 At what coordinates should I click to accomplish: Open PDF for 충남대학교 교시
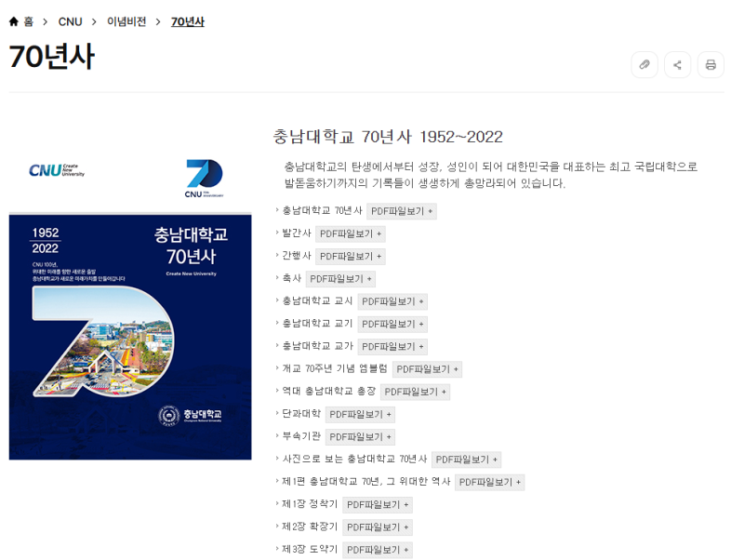[x=392, y=301]
